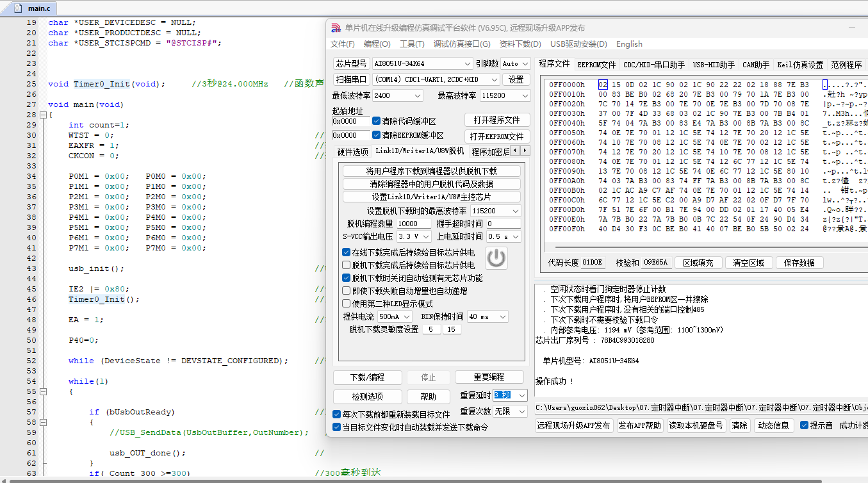
Task: Click the 脱机编程数量 10000 input field
Action: click(x=414, y=224)
